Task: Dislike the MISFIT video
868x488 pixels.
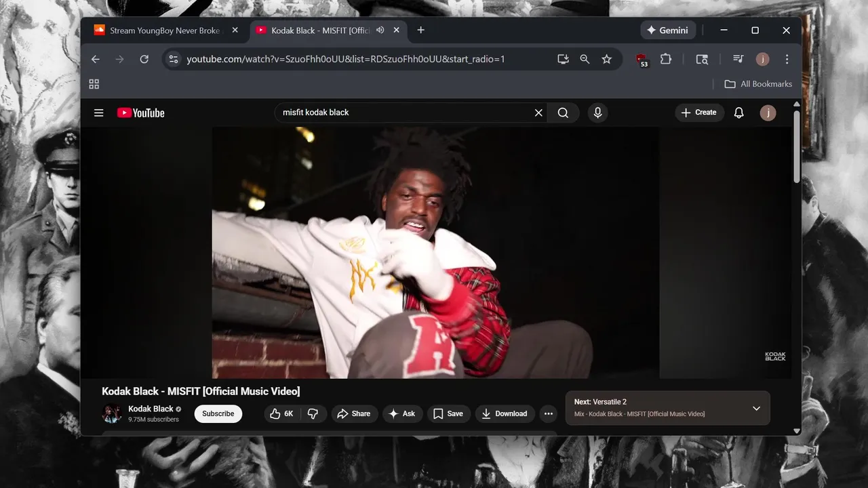Action: [313, 413]
